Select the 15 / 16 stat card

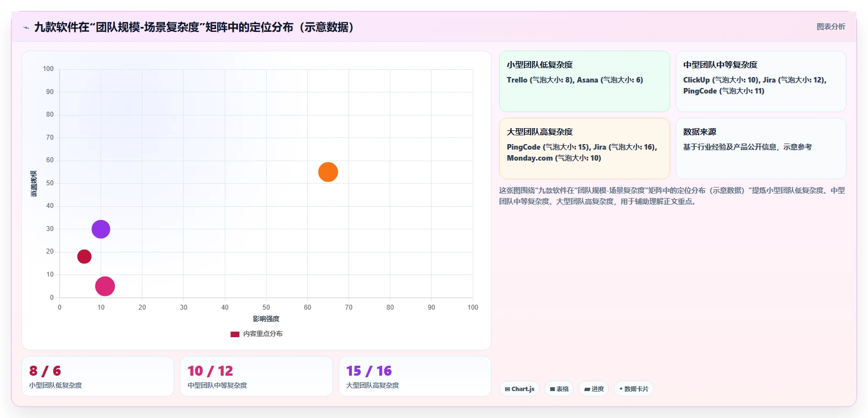tap(415, 376)
